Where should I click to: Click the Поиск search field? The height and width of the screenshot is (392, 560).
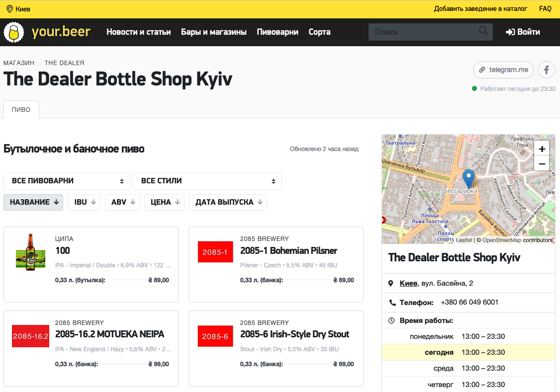point(430,32)
